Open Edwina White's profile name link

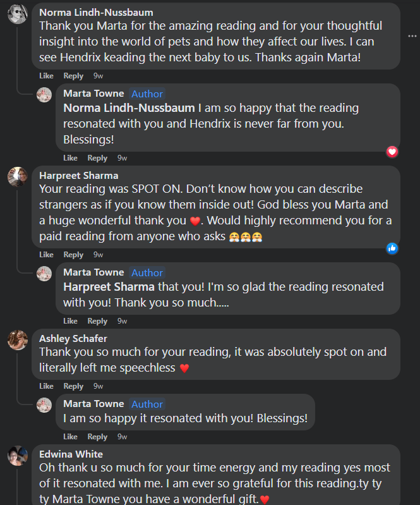[x=71, y=454]
